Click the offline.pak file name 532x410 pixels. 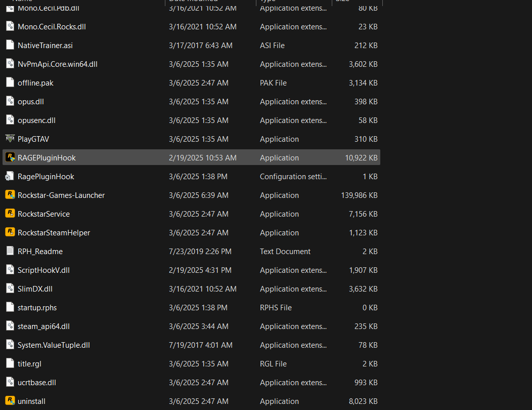click(35, 83)
